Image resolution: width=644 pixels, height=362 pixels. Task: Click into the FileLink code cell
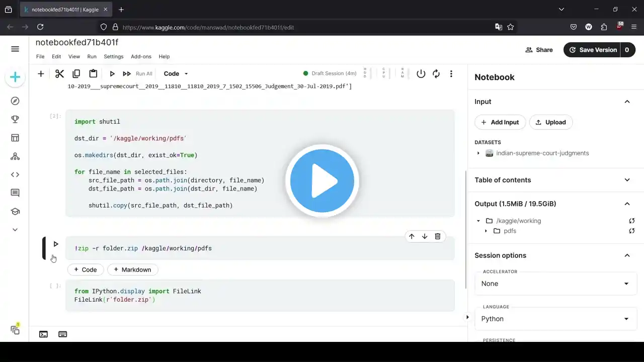pos(260,296)
